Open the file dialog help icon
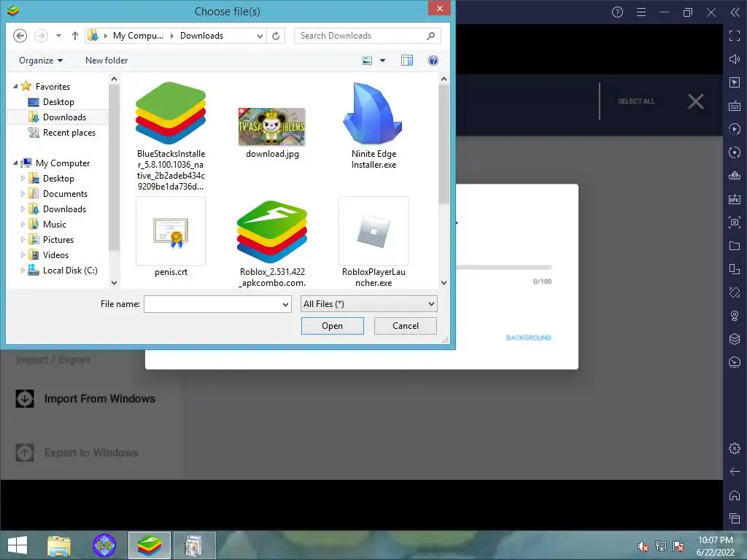The width and height of the screenshot is (747, 560). [x=433, y=61]
